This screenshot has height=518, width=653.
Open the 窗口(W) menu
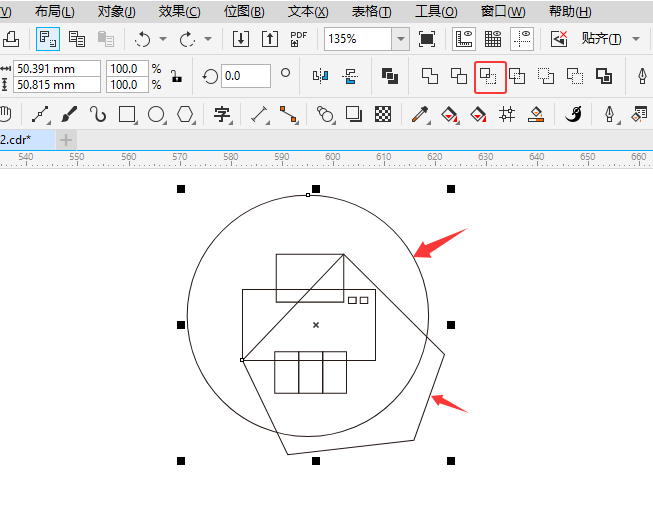coord(503,12)
